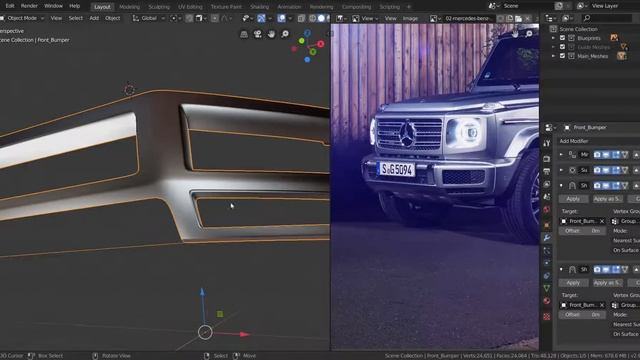Open the Object Constraints properties tab

[547, 276]
